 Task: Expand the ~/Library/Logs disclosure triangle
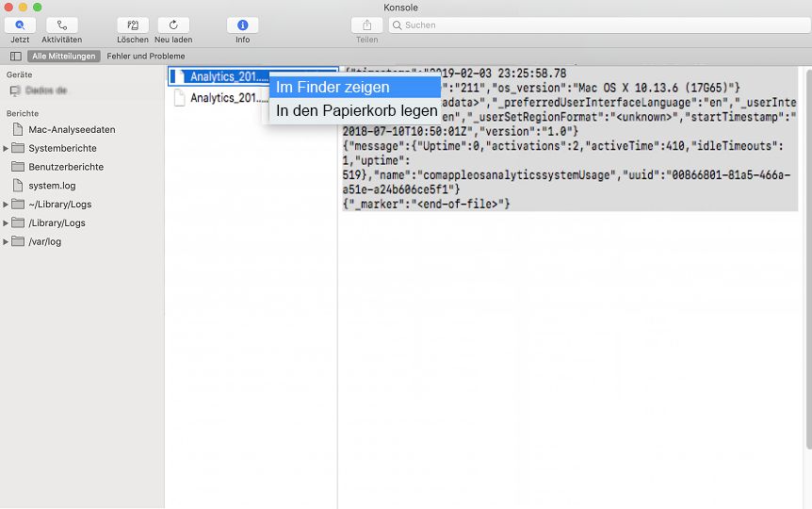(x=5, y=205)
